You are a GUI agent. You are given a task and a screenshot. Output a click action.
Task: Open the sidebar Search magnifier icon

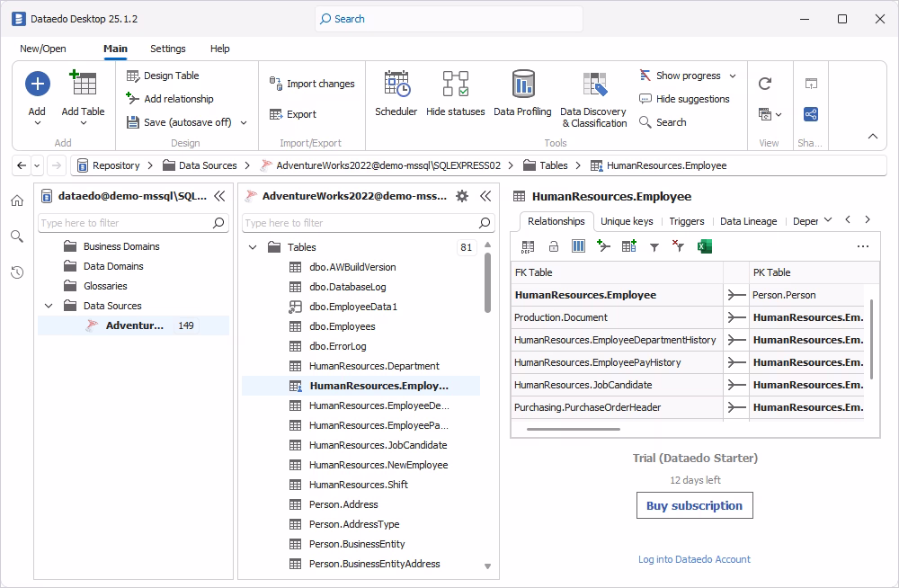click(17, 236)
